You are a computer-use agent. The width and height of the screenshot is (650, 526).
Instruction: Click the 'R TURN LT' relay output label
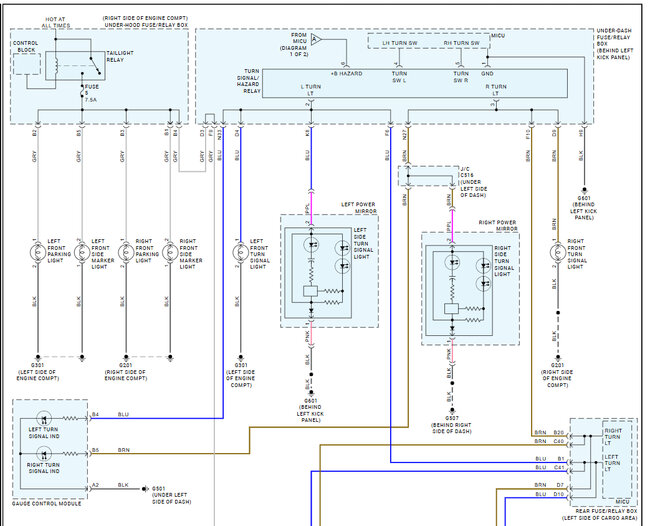click(496, 90)
